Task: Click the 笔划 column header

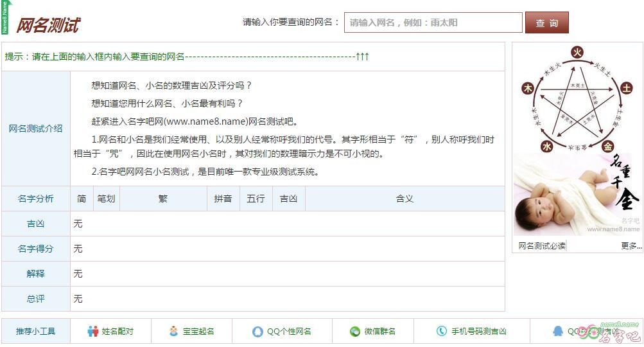Action: click(x=106, y=199)
